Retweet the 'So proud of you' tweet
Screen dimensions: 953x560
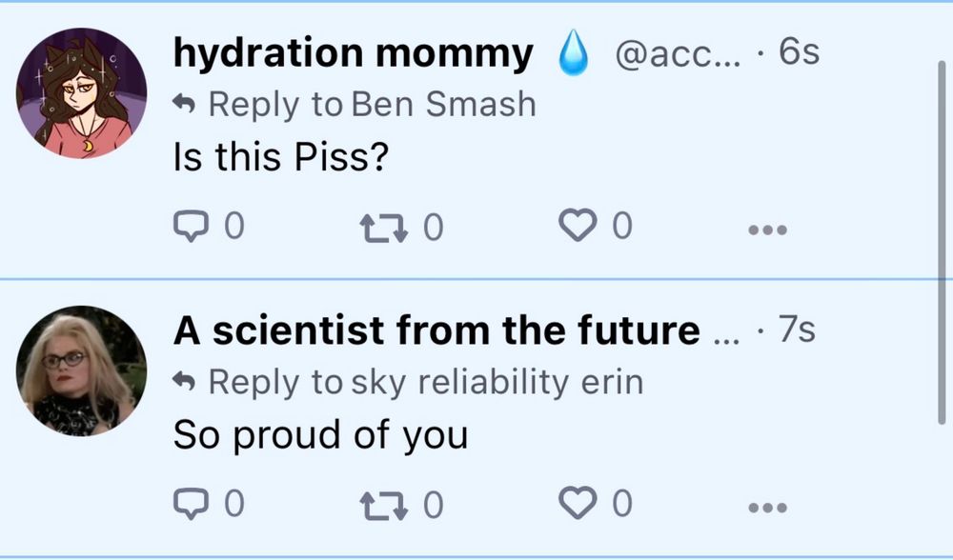click(383, 507)
